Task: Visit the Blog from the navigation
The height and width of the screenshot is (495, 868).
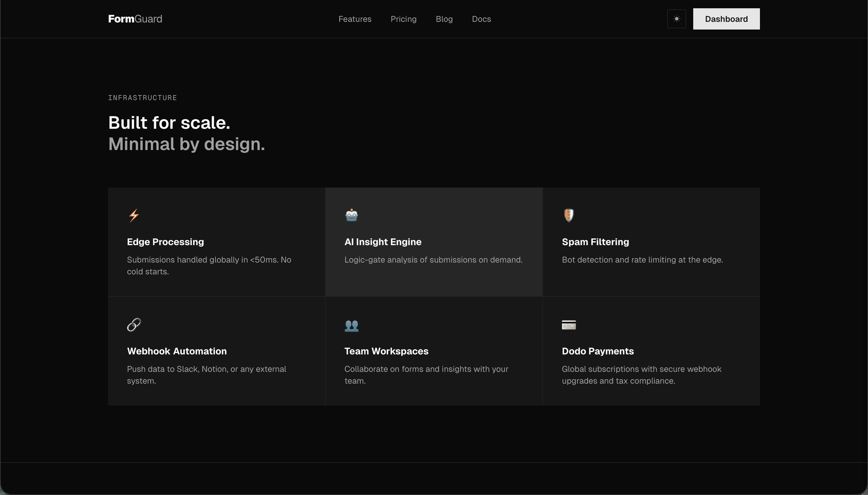Action: pos(444,19)
